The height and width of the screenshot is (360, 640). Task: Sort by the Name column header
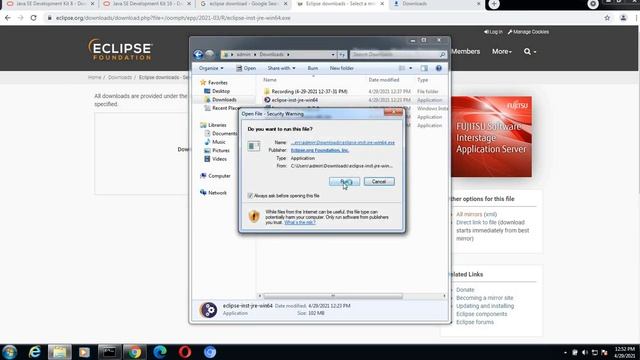(x=270, y=80)
